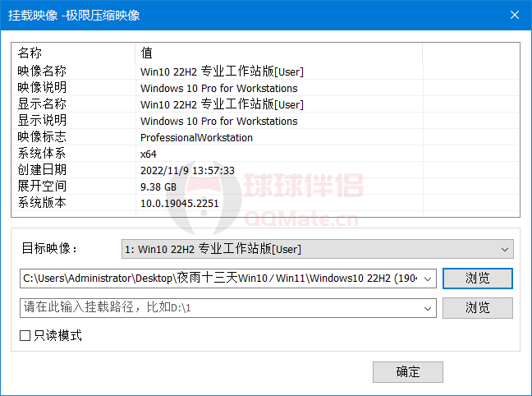
Task: Close the 挂载映像 dialog window
Action: pyautogui.click(x=515, y=15)
